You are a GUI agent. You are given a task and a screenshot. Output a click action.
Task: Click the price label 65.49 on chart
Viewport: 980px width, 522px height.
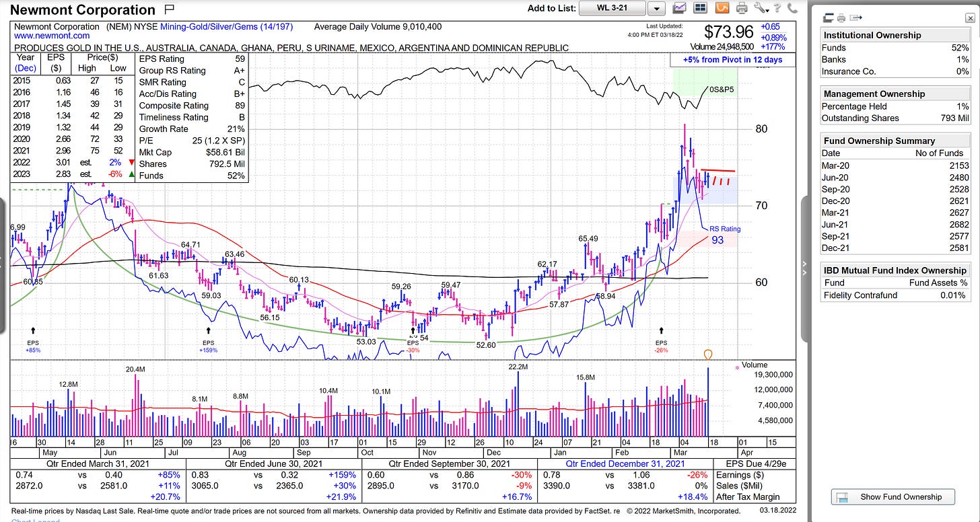pos(588,239)
